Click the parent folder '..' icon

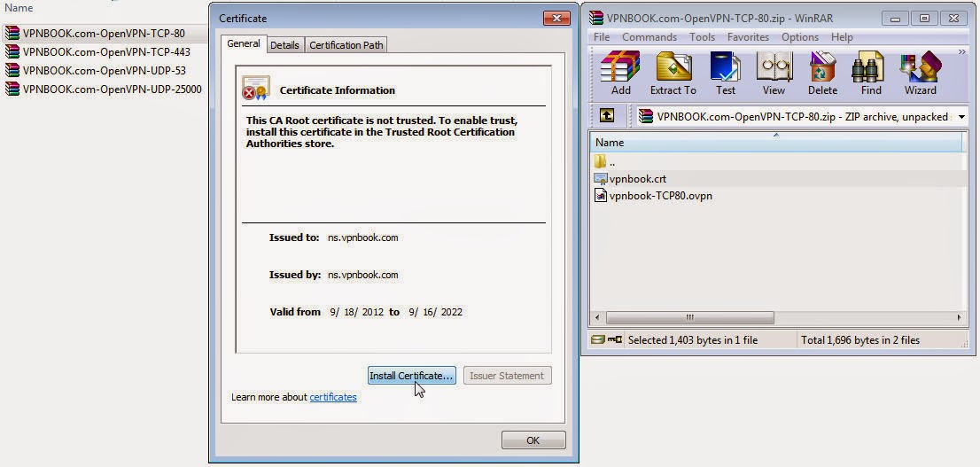tap(600, 161)
